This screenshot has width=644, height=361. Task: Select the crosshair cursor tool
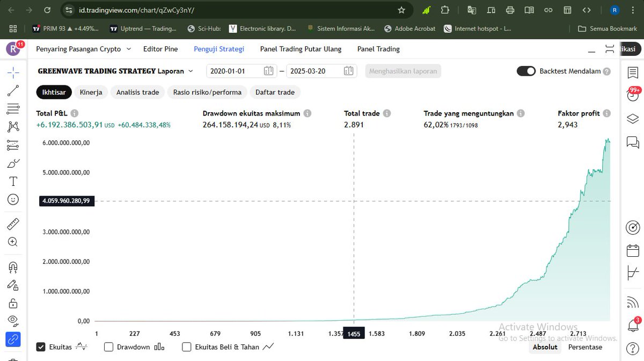coord(13,71)
